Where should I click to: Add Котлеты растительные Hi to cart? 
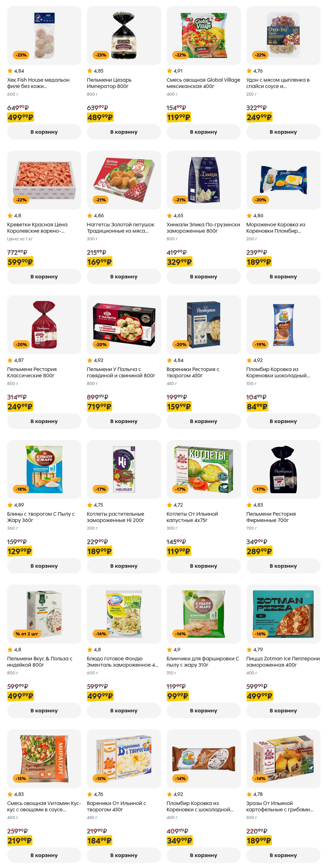point(124,566)
